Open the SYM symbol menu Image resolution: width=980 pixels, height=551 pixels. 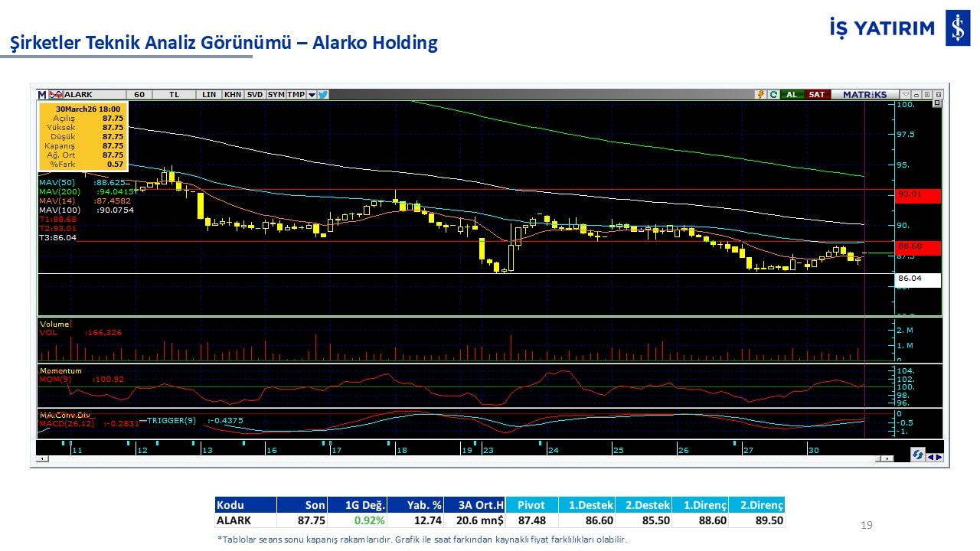click(276, 95)
